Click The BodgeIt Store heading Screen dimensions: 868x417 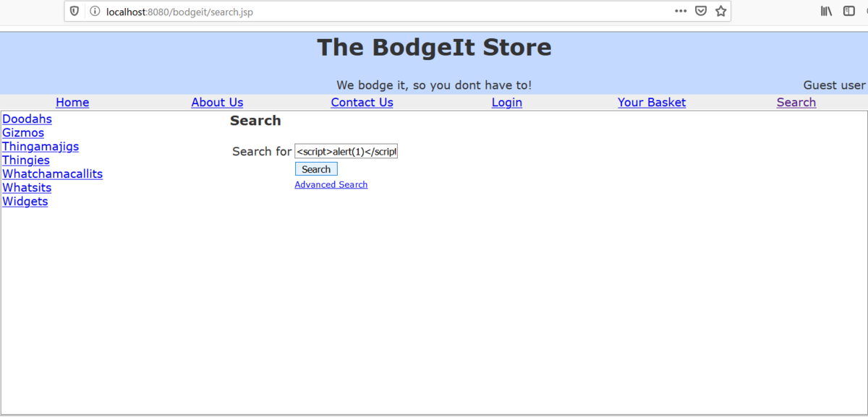coord(434,48)
